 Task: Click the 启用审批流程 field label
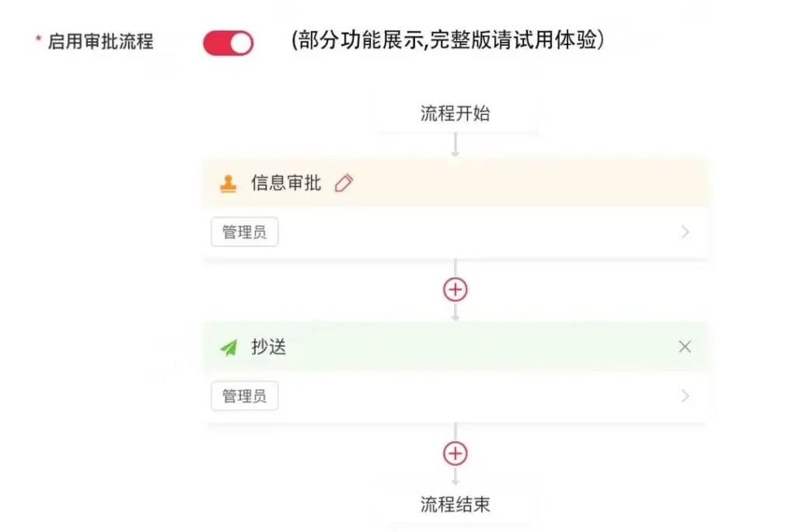tap(100, 42)
